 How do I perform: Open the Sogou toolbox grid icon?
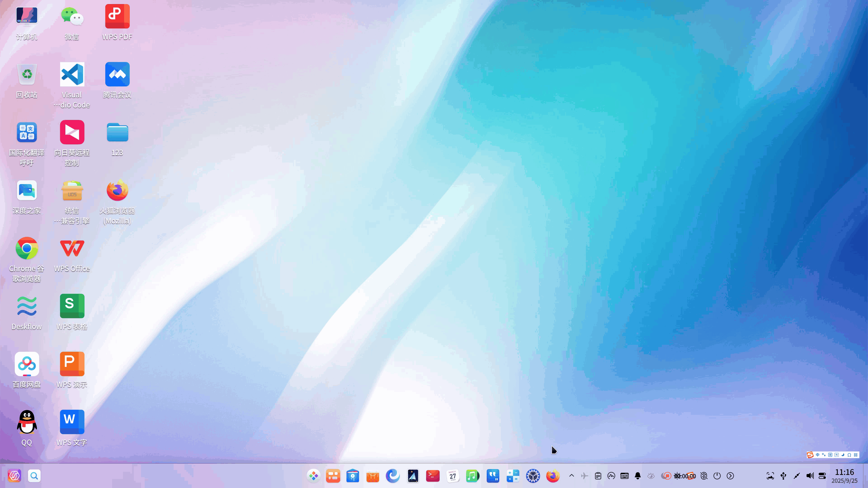856,455
